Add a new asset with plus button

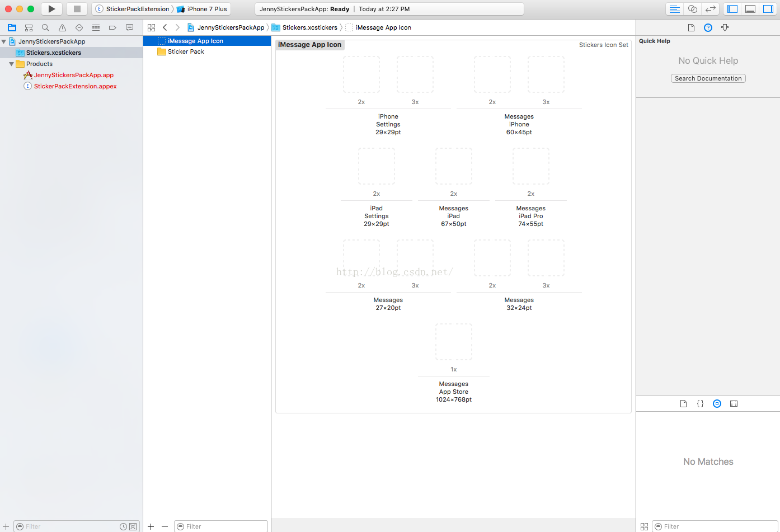pyautogui.click(x=151, y=526)
